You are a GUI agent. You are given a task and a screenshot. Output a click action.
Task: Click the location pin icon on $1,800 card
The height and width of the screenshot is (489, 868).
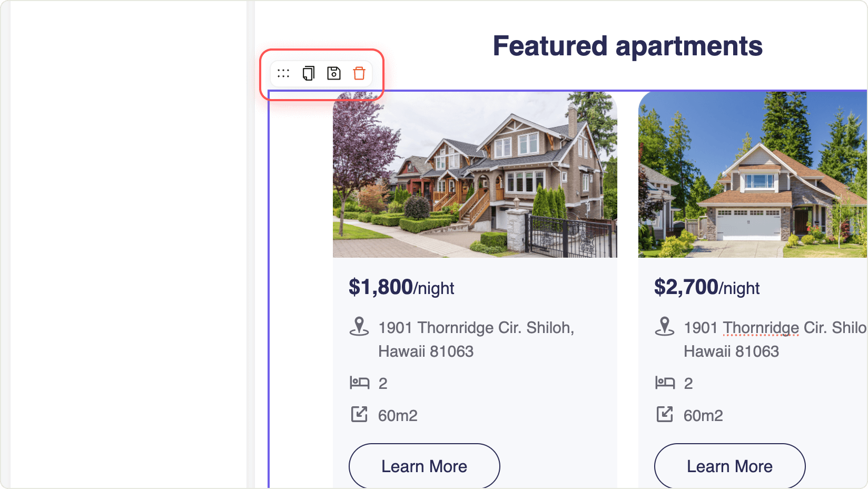pos(359,326)
